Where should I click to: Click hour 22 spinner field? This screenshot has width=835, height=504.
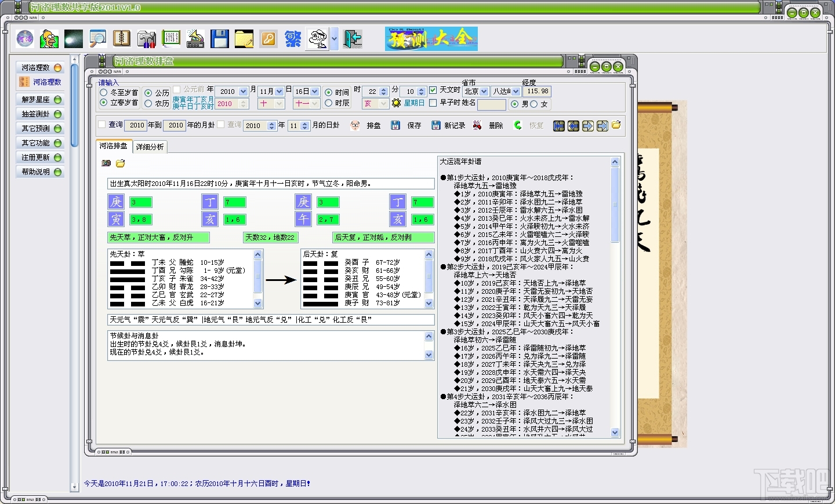pos(376,92)
